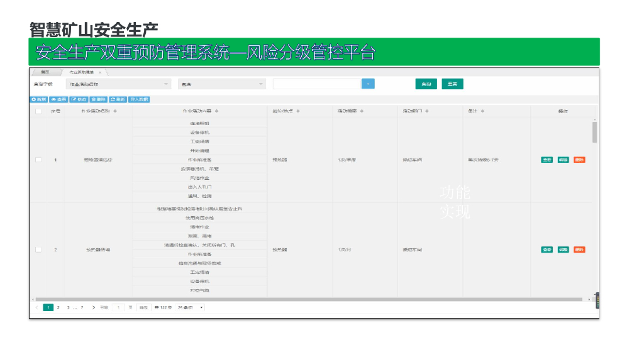
Task: Tick the checkbox for row 2
Action: click(x=38, y=250)
